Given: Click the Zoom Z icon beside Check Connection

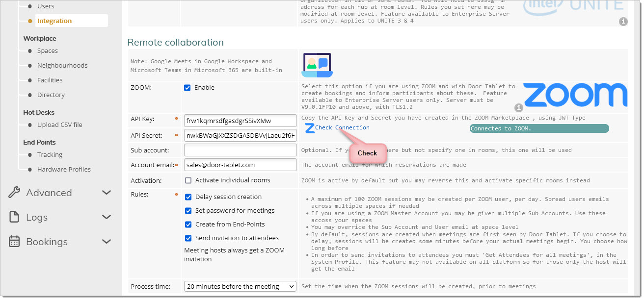Looking at the screenshot, I should tap(309, 128).
